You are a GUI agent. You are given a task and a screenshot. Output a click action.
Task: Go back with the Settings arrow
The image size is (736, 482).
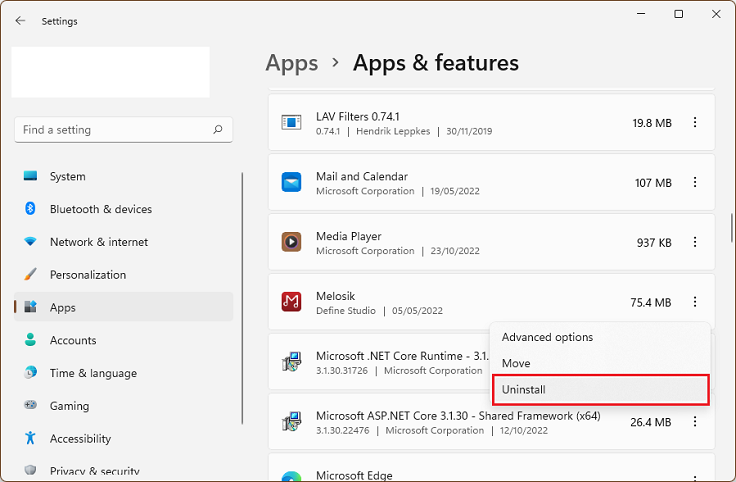tap(20, 21)
